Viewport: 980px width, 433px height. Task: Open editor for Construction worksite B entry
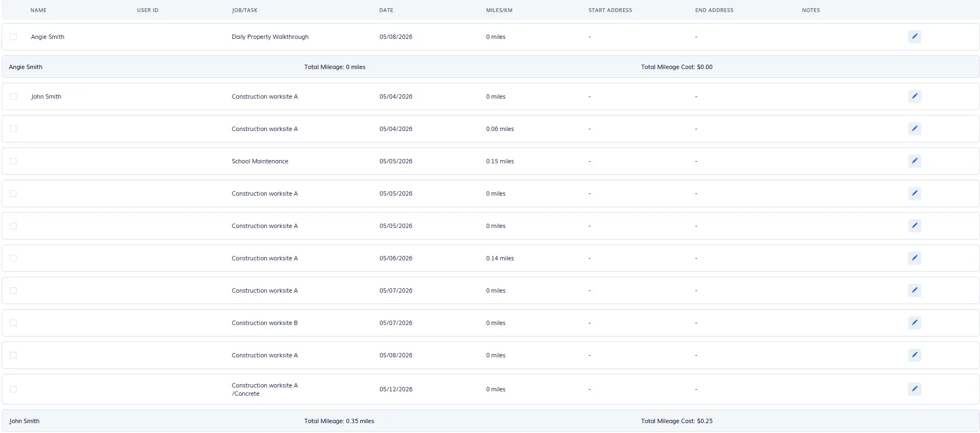pos(914,323)
